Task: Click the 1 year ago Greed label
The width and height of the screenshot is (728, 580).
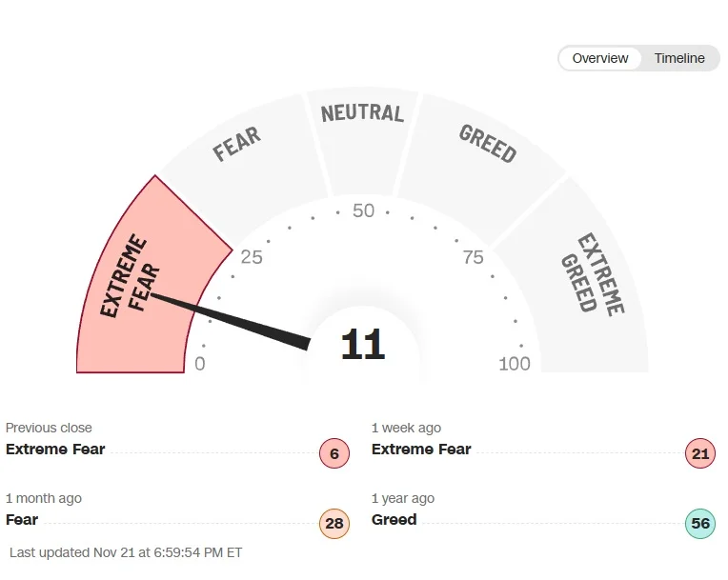Action: (x=394, y=520)
